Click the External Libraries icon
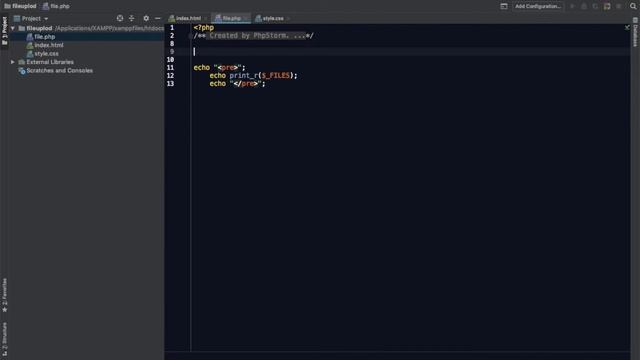The height and width of the screenshot is (360, 640). click(22, 62)
